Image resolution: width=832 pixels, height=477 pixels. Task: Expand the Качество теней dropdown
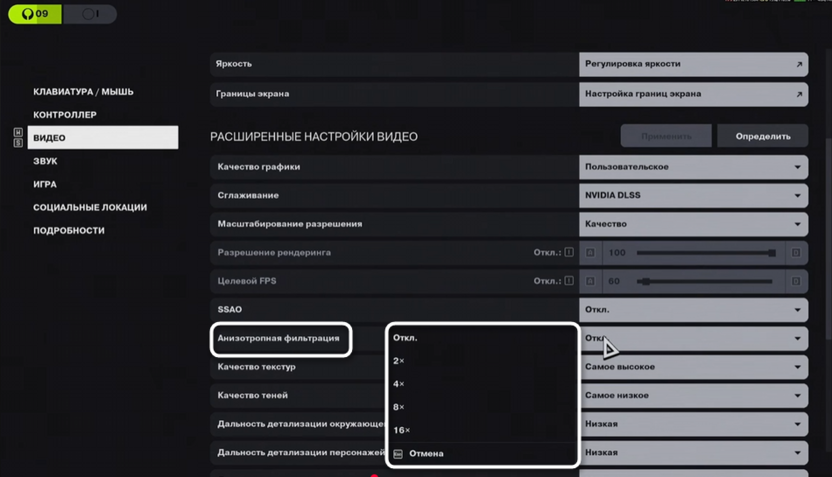[694, 396]
